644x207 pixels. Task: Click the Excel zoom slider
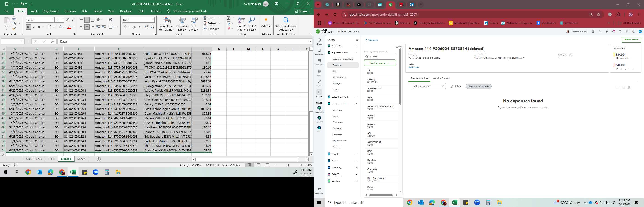(x=288, y=165)
